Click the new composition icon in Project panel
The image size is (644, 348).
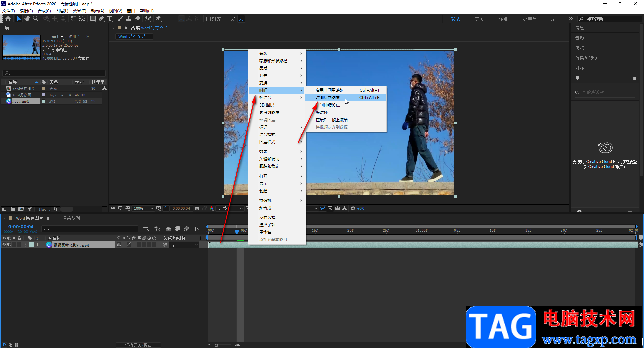[21, 209]
